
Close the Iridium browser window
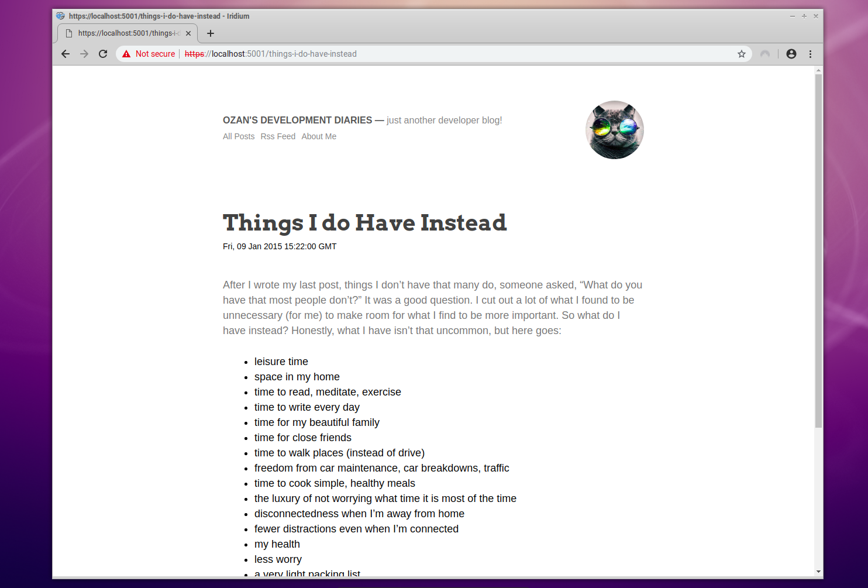tap(816, 16)
